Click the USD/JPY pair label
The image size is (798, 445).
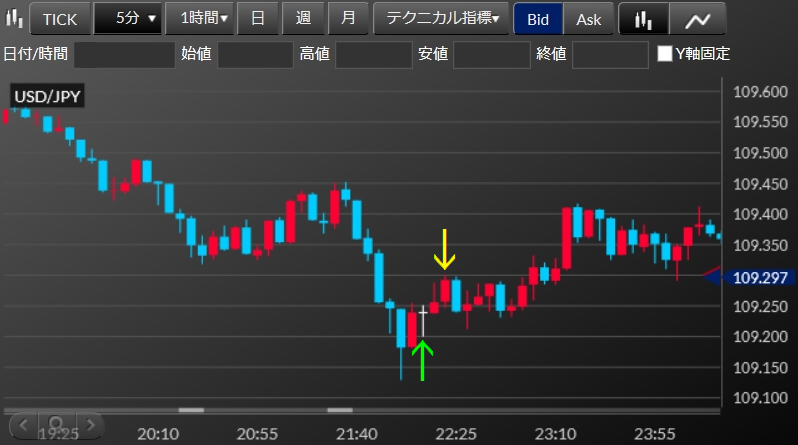click(47, 96)
